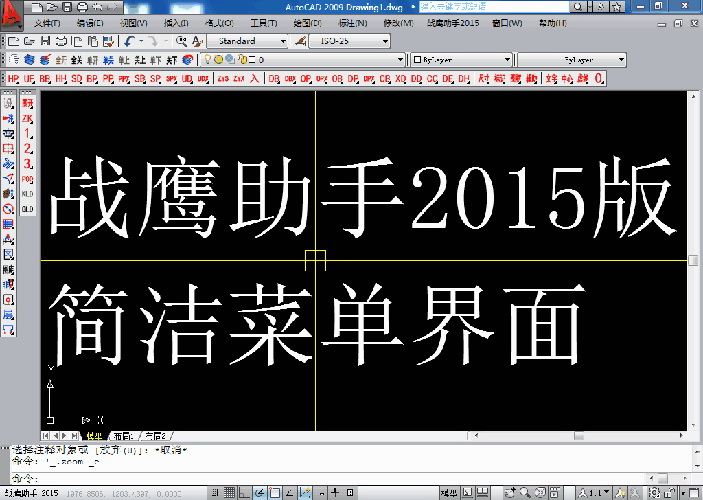The height and width of the screenshot is (500, 703).
Task: Click the Model space button in status bar
Action: point(449,493)
